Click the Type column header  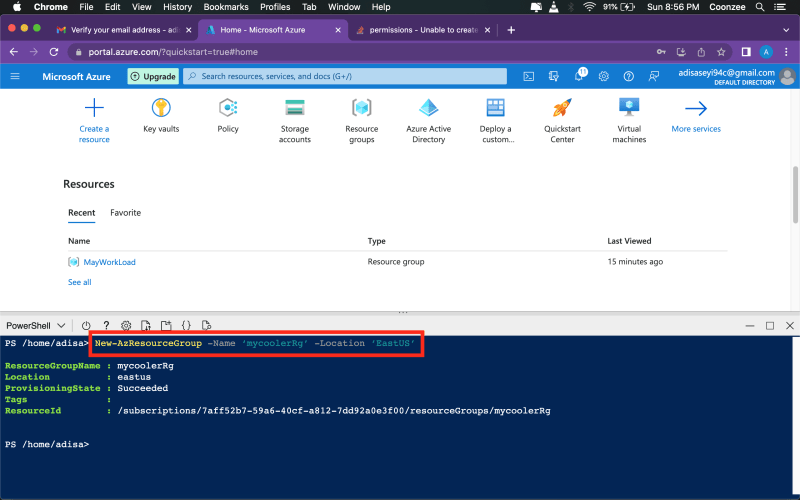(377, 241)
